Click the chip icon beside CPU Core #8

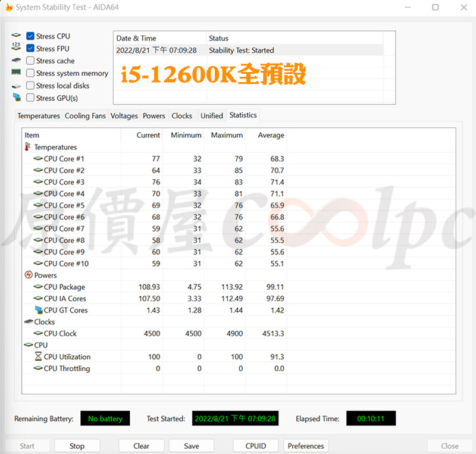tap(38, 240)
